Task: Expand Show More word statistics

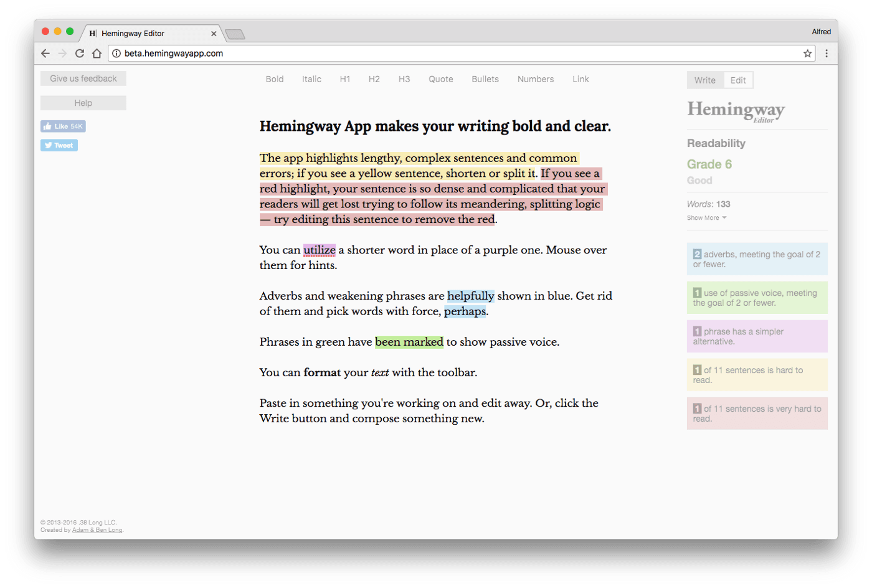Action: coord(706,218)
